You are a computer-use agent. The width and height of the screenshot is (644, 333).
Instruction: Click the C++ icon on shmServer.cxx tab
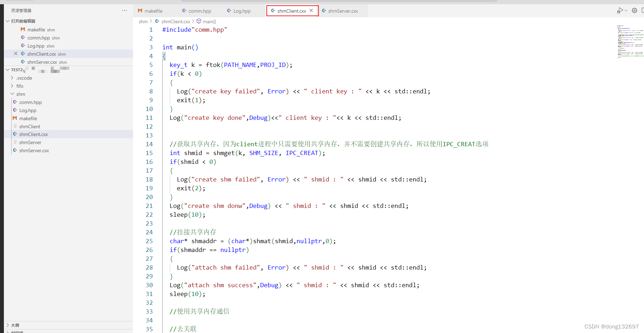pyautogui.click(x=324, y=11)
